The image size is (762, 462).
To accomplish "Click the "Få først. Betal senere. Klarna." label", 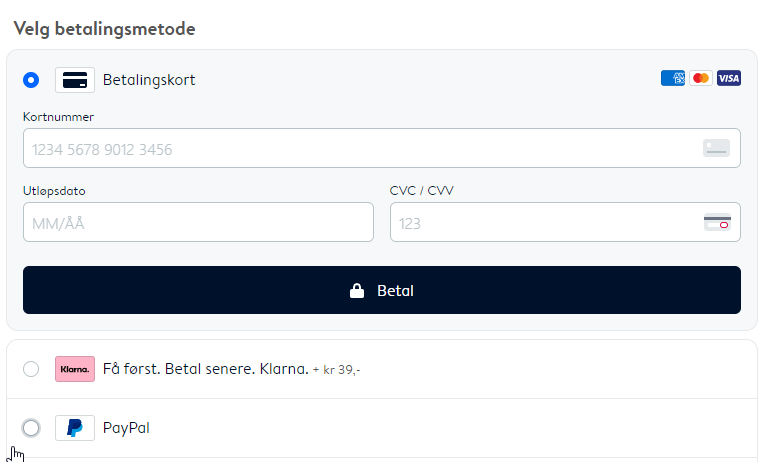I will [206, 369].
